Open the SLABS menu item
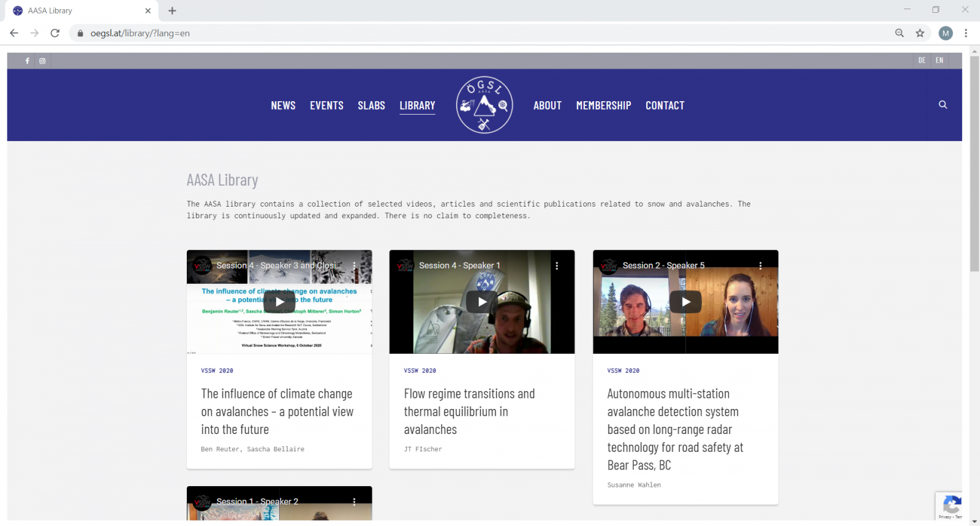 point(371,105)
